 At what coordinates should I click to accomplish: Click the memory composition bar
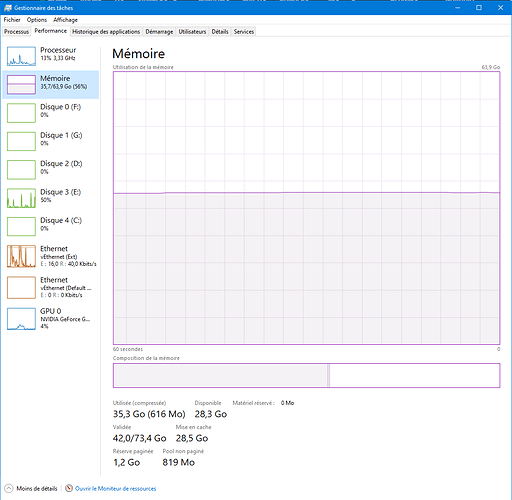tap(306, 375)
